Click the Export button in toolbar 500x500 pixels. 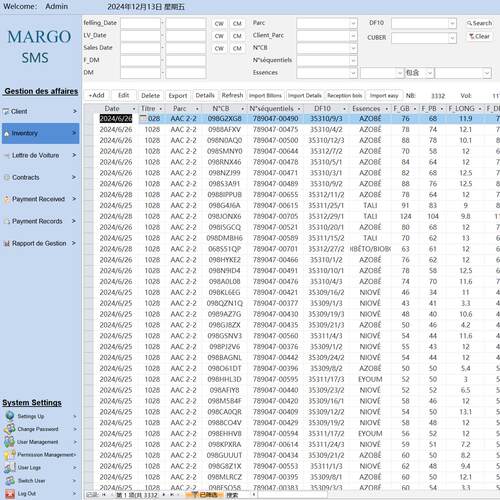pos(178,96)
